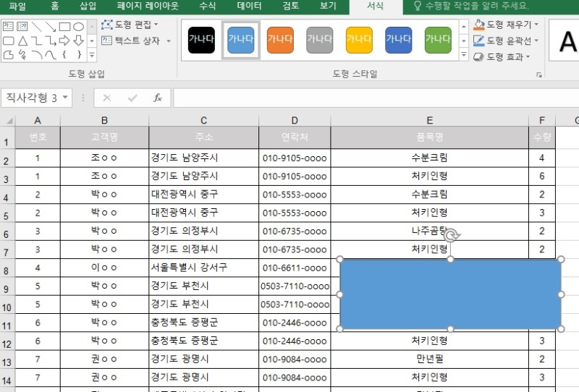Select the curve shape tool
The image size is (579, 392).
click(51, 55)
